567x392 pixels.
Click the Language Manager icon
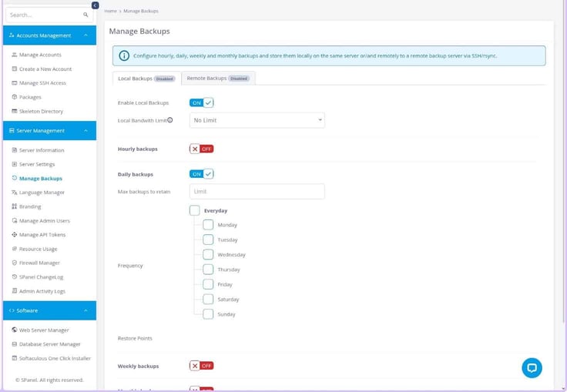tap(15, 193)
